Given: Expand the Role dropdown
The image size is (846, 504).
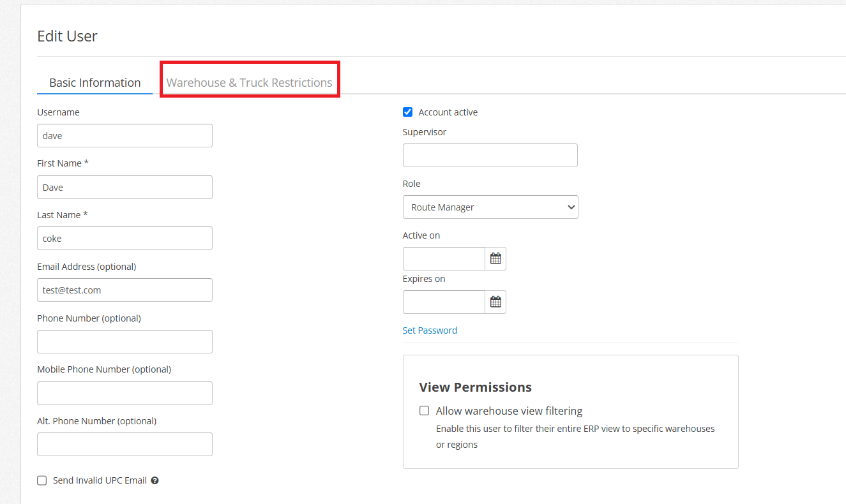Looking at the screenshot, I should point(490,207).
